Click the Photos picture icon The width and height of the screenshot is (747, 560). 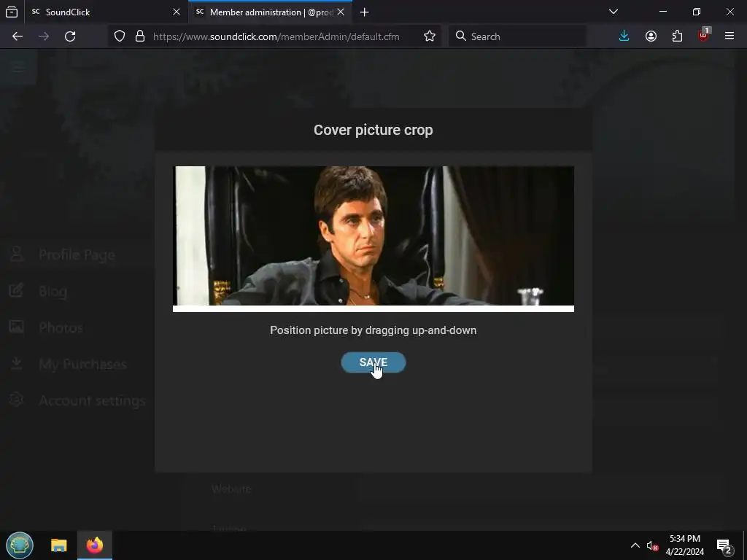tap(17, 326)
